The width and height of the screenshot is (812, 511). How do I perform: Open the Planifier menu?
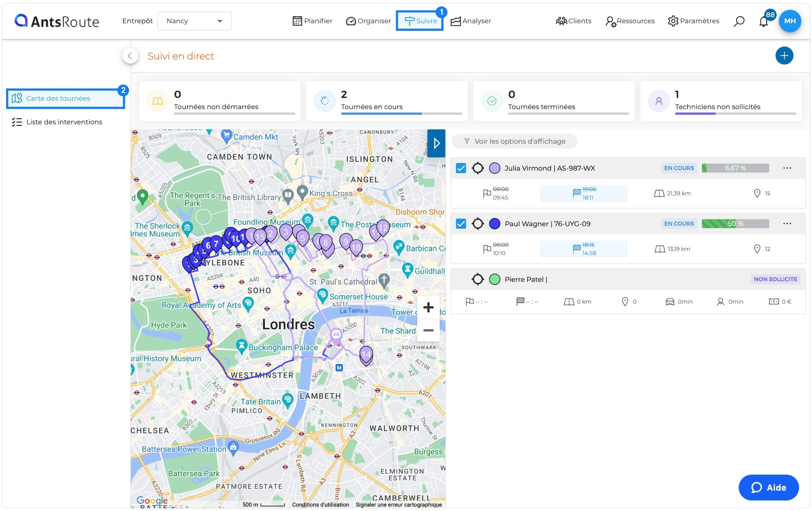[312, 21]
